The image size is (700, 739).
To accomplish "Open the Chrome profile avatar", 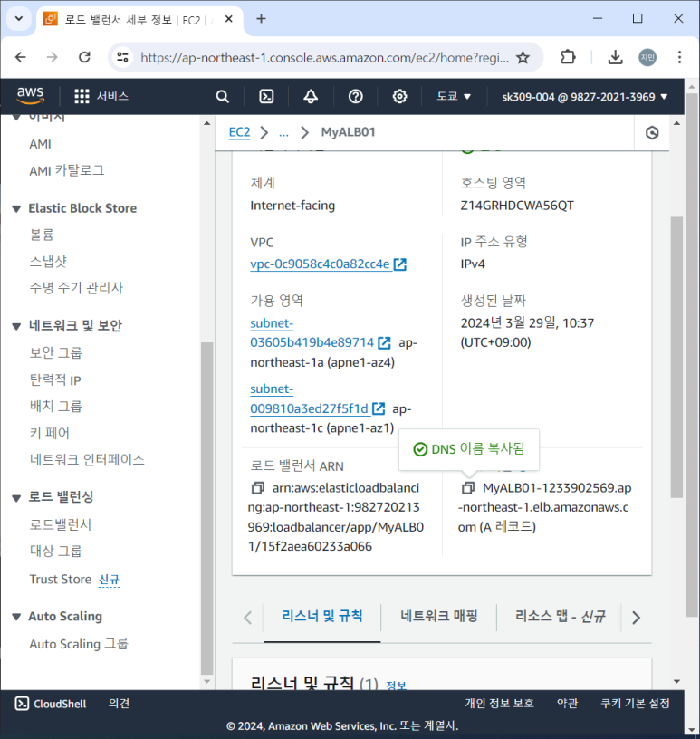I will tap(647, 57).
